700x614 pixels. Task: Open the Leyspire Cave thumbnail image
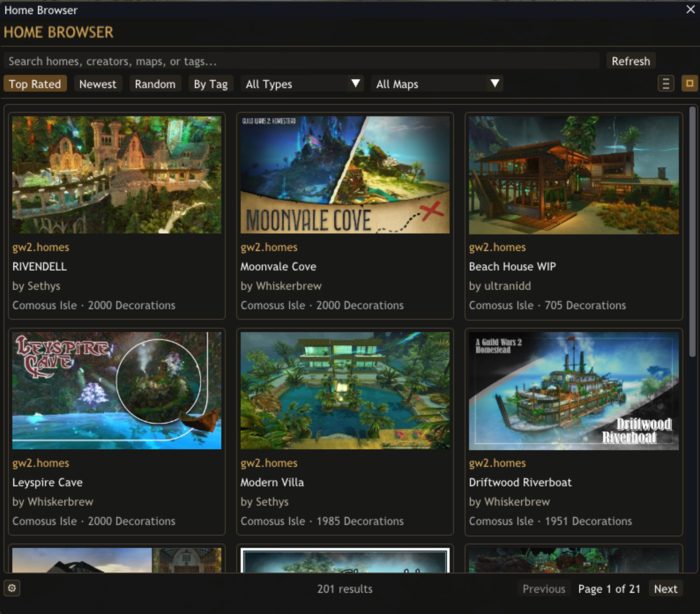[x=117, y=391]
